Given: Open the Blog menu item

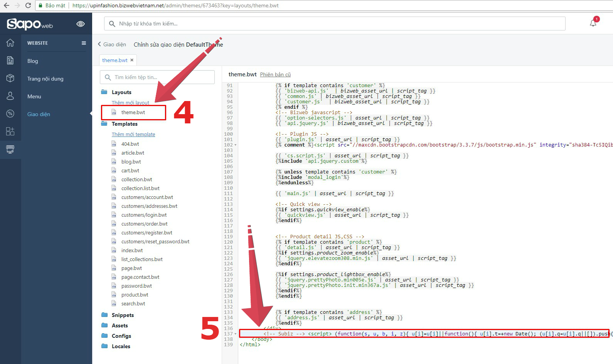Looking at the screenshot, I should [x=33, y=61].
